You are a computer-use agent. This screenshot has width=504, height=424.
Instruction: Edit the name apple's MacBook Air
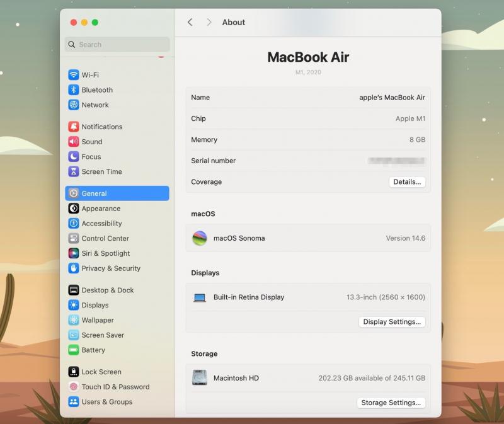392,98
